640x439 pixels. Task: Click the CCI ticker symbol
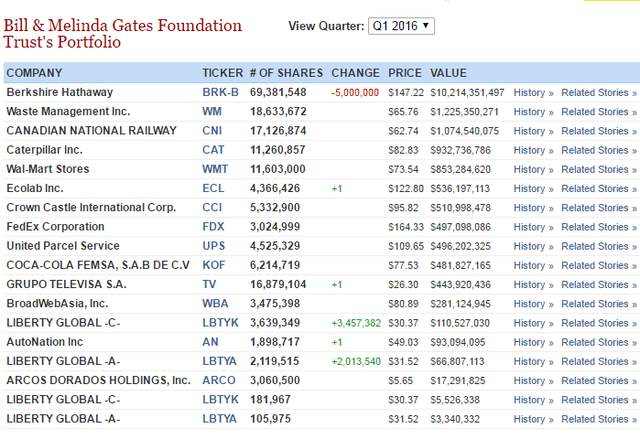[212, 207]
